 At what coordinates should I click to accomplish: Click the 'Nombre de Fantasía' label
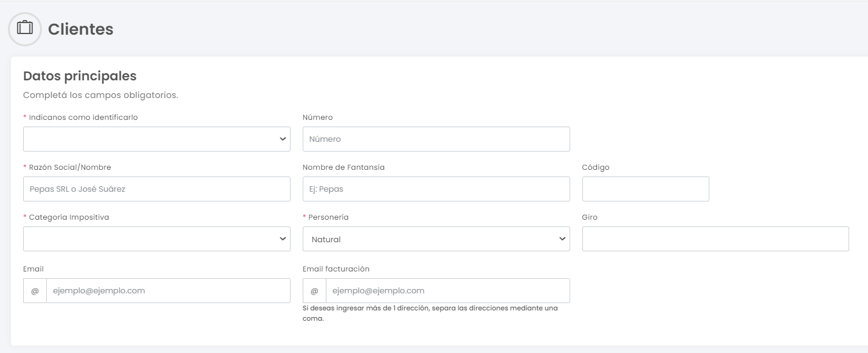pos(343,167)
